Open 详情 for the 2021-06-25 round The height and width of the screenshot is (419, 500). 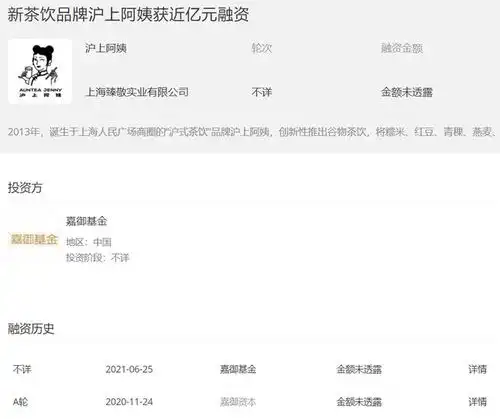point(477,369)
